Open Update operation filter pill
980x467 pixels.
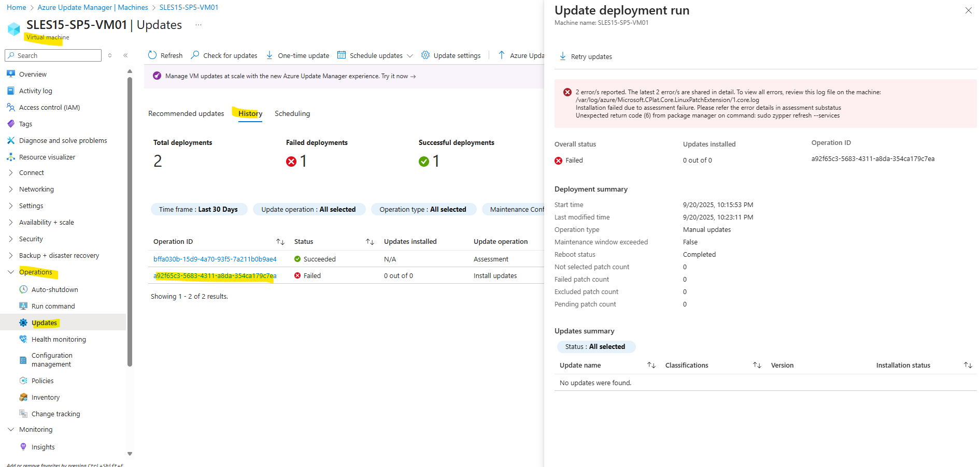[309, 209]
